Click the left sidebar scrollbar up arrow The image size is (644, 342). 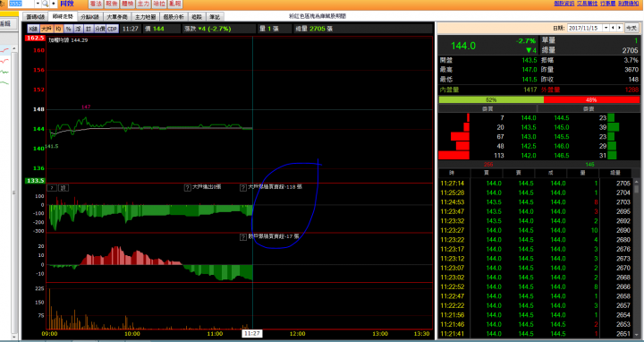(x=14, y=48)
